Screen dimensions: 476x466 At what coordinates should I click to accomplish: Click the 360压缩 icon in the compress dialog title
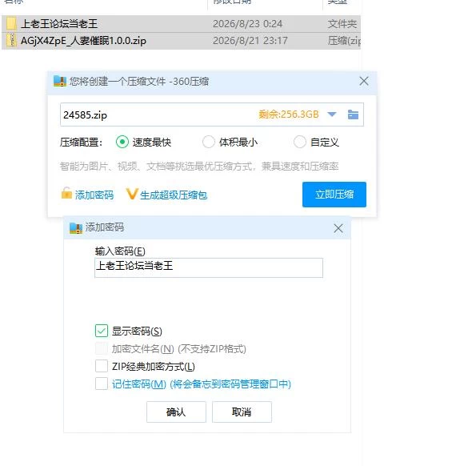(x=60, y=81)
